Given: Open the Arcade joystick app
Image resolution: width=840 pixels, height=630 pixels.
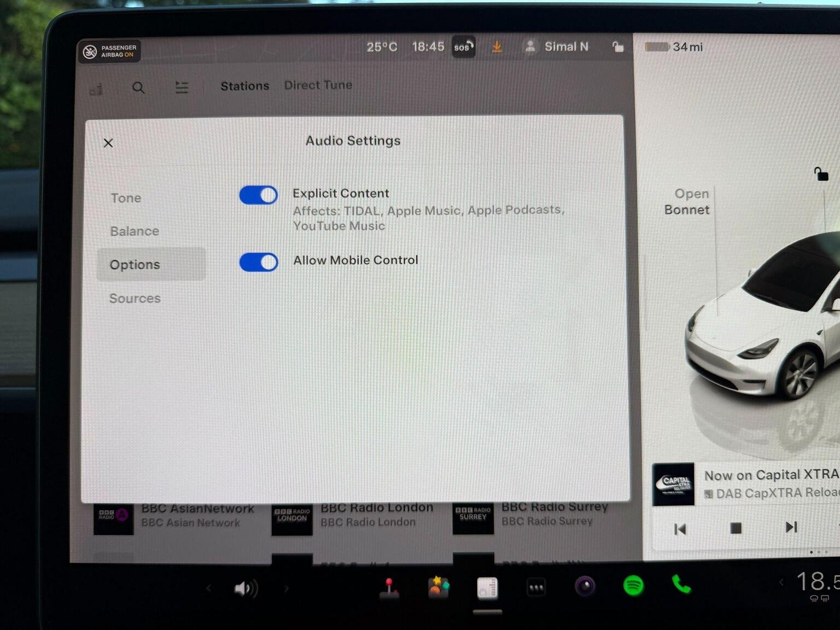Looking at the screenshot, I should [x=389, y=588].
